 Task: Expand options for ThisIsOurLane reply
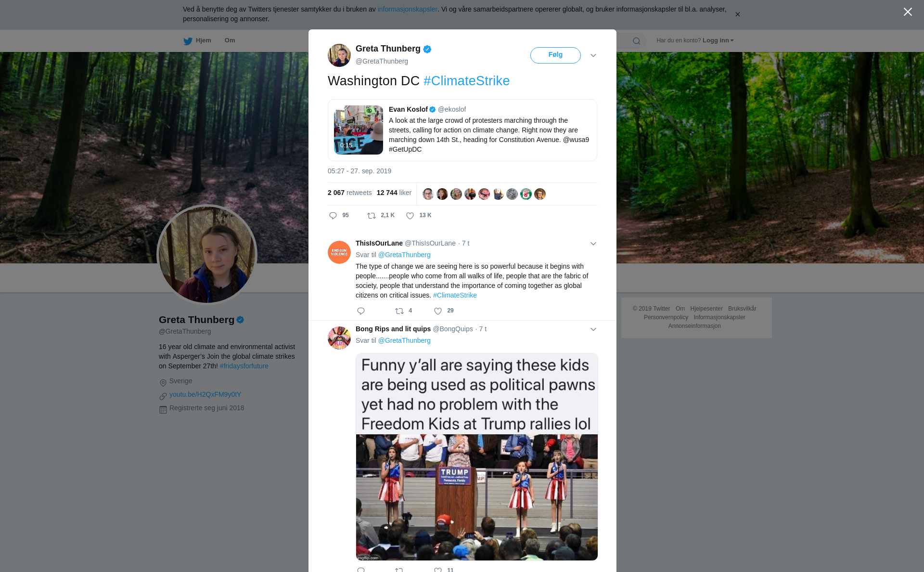pyautogui.click(x=593, y=244)
